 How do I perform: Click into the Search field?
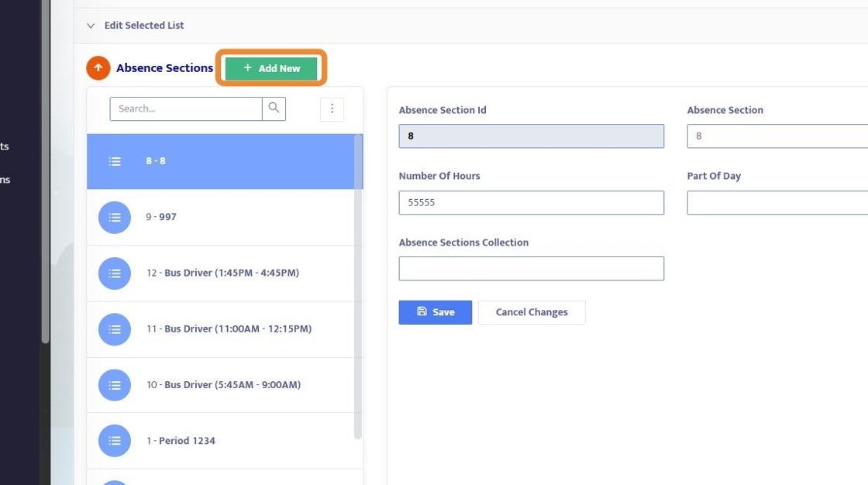tap(186, 108)
